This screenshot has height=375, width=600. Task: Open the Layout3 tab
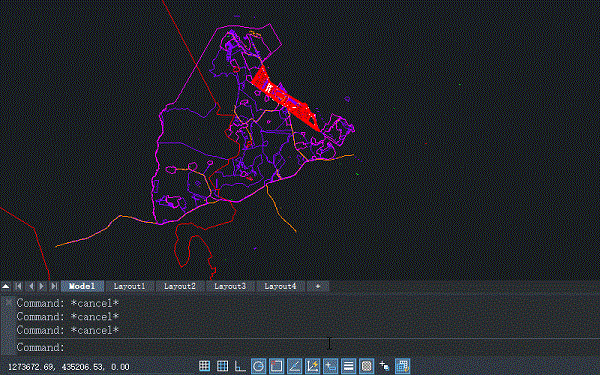click(x=230, y=286)
